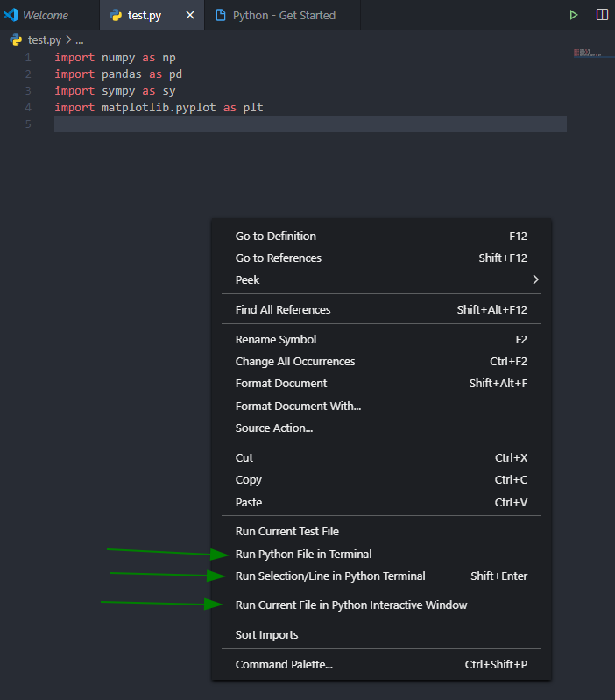
Task: Click Rename Symbol in context menu
Action: [x=276, y=339]
